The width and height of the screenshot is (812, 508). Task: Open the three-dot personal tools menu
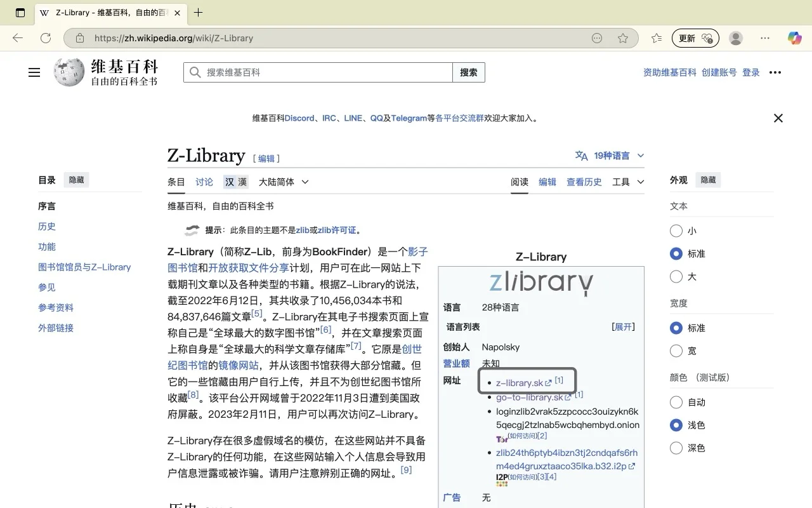pyautogui.click(x=775, y=72)
